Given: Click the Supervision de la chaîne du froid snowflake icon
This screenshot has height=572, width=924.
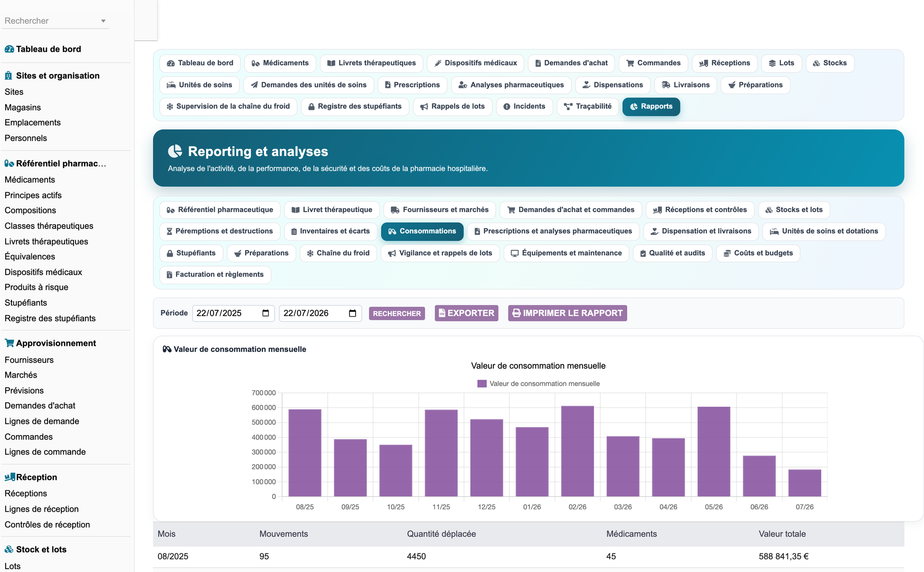Looking at the screenshot, I should pos(170,106).
